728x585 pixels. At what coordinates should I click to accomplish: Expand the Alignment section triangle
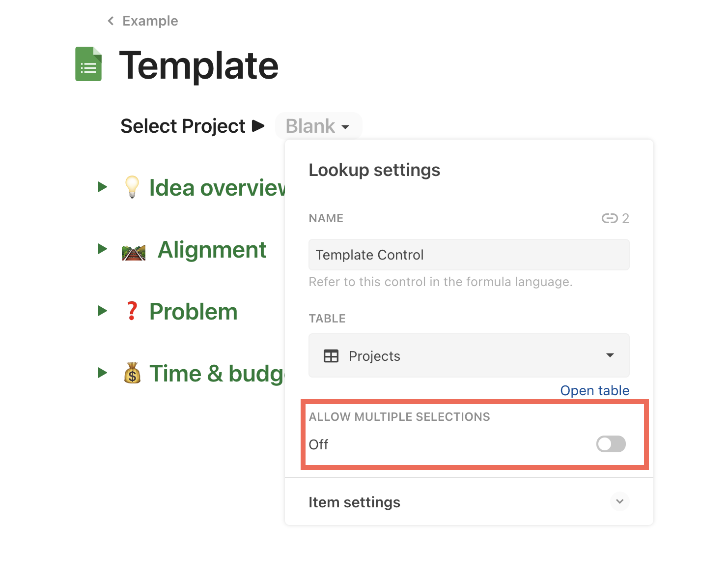[x=102, y=249]
